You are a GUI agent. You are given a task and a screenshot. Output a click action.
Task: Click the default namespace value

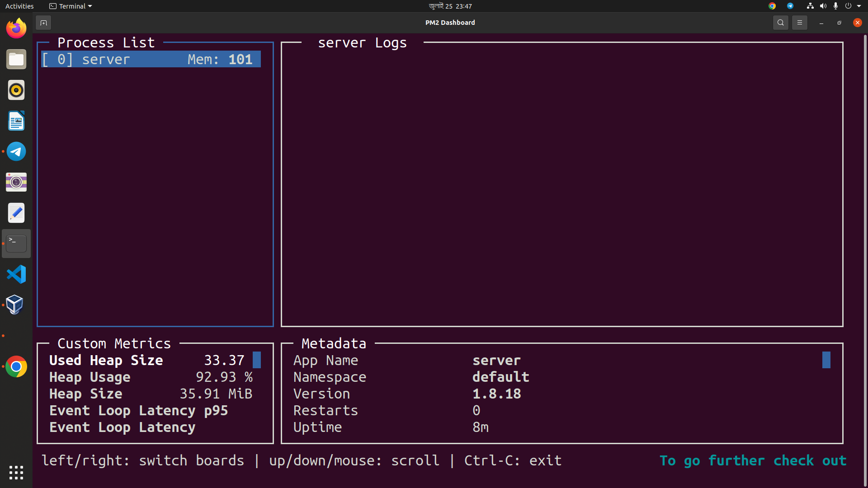click(x=501, y=377)
